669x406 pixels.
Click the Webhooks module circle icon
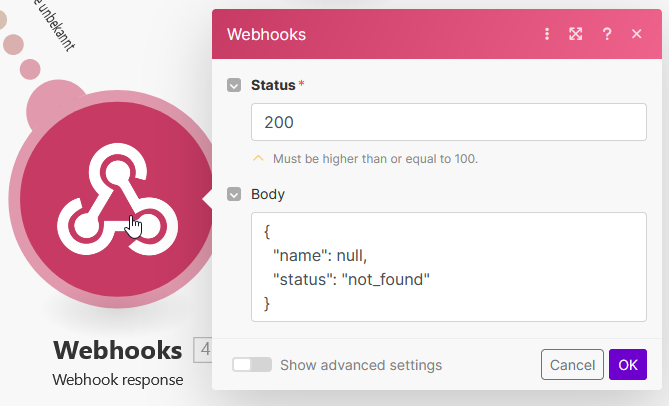pos(110,200)
